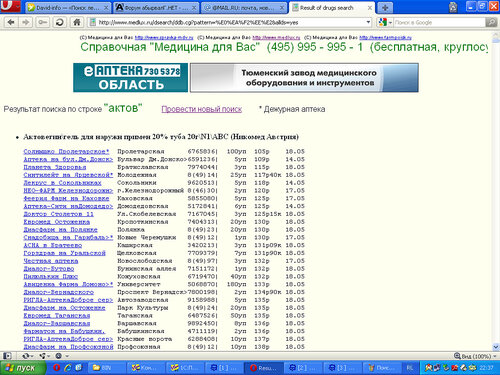Open the Windows 'пуск' Start button
The width and height of the screenshot is (500, 375).
coord(22,368)
